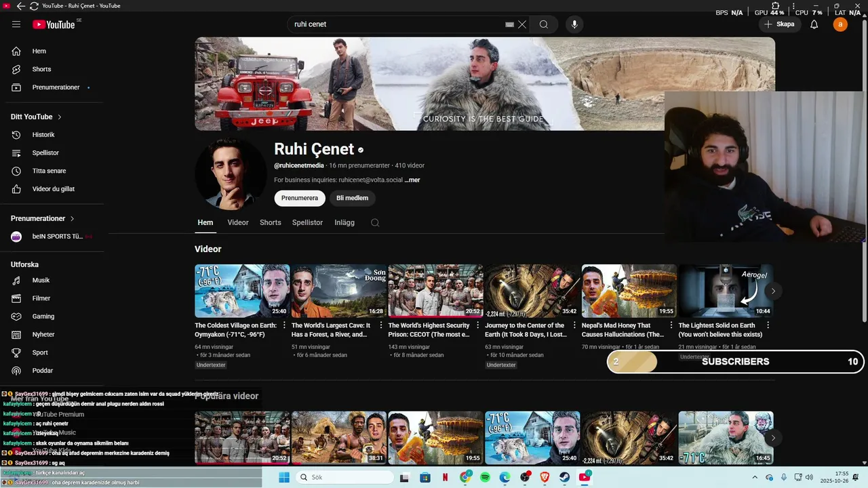Play the Aerogel video thumbnail

click(x=726, y=291)
